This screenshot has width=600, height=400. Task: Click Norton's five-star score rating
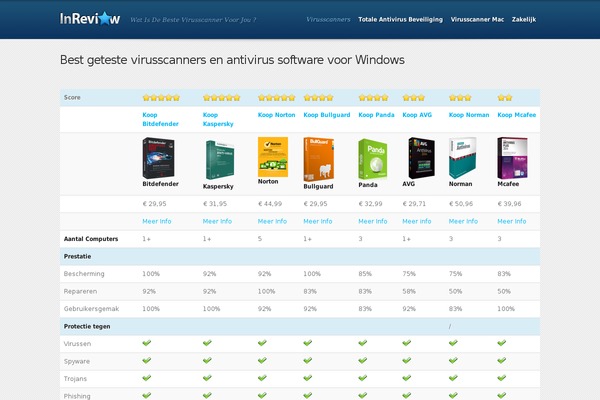277,98
